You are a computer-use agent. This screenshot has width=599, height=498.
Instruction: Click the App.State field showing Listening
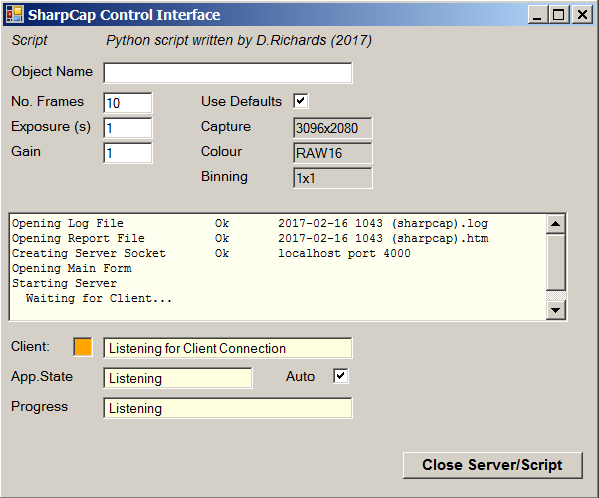click(x=178, y=378)
